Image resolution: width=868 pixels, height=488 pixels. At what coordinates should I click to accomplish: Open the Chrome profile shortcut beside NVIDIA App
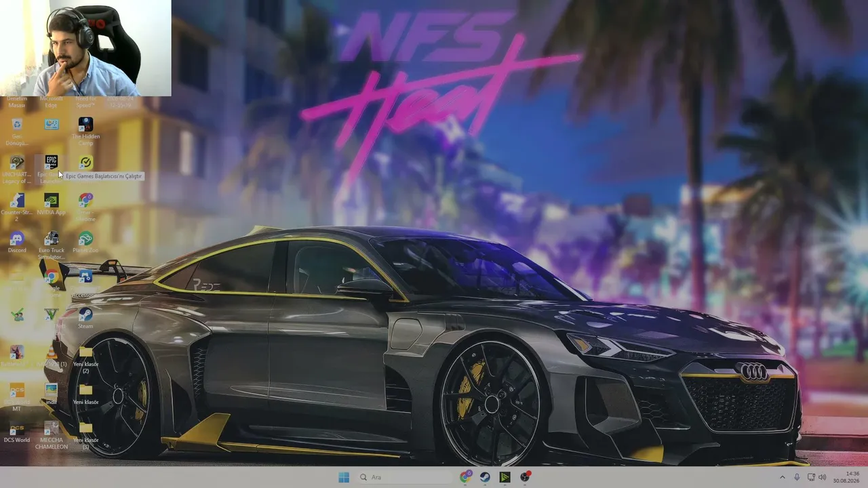[x=85, y=207]
